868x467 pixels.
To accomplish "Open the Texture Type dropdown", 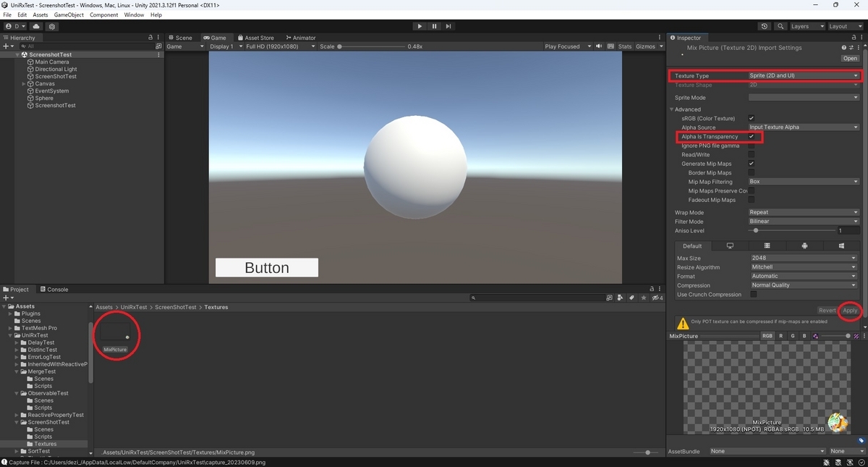I will (x=803, y=75).
